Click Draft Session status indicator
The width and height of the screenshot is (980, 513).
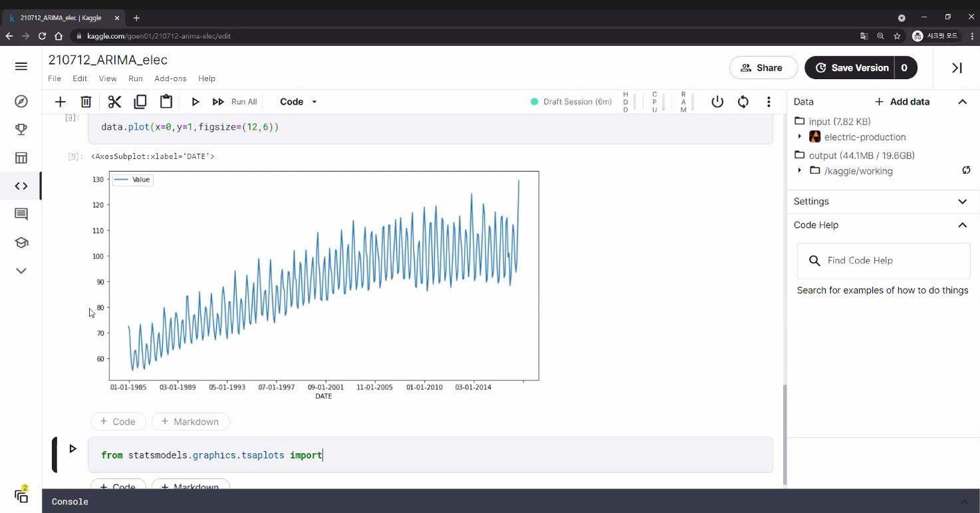coord(572,102)
